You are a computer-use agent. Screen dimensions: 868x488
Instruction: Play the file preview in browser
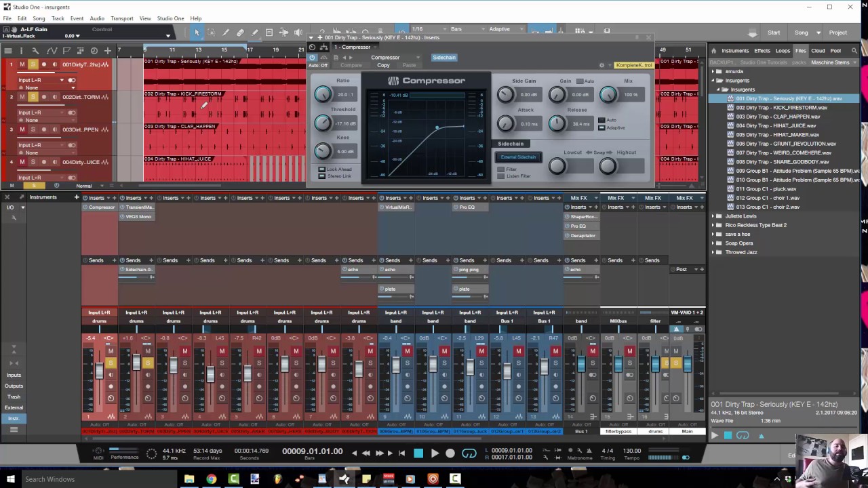pyautogui.click(x=714, y=436)
